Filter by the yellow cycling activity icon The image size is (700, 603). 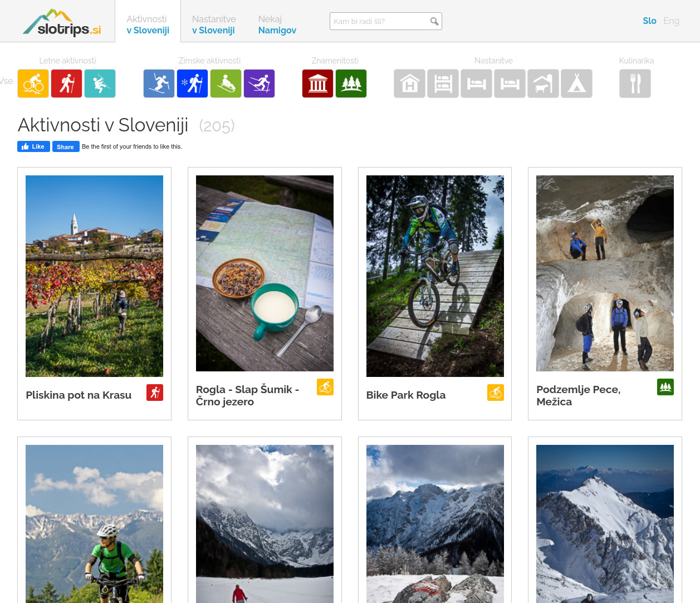tap(33, 84)
